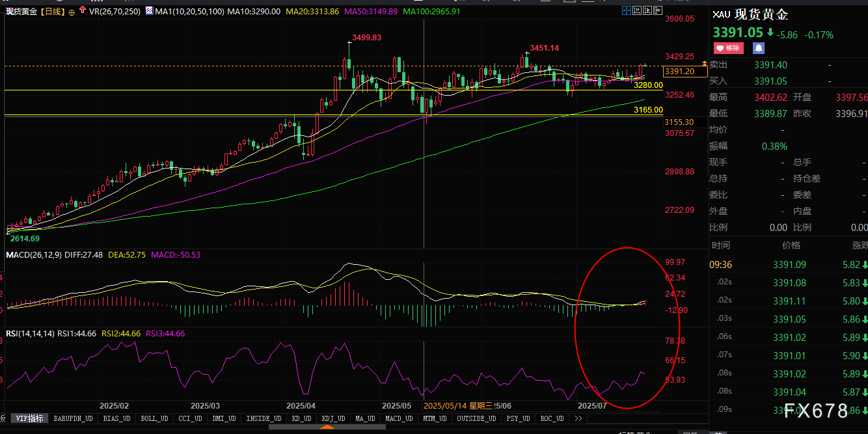Click the range measurement icon in chart toolbar
This screenshot has width=868, height=434.
[637, 11]
